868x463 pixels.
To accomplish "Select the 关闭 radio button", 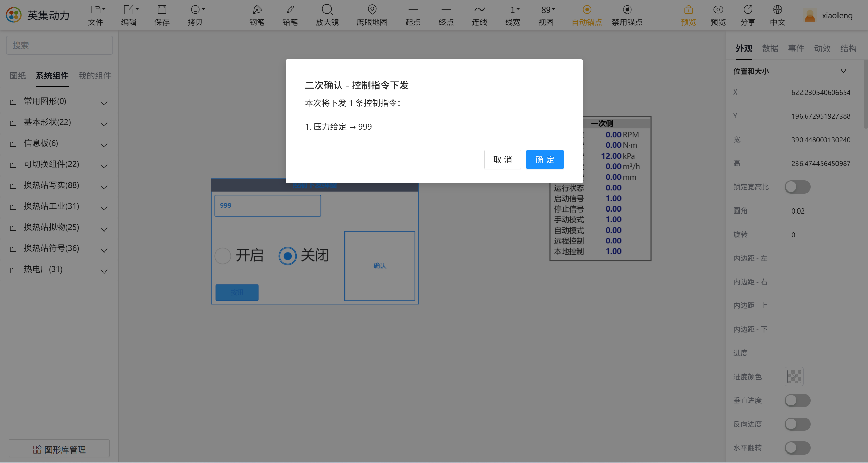I will click(x=288, y=256).
